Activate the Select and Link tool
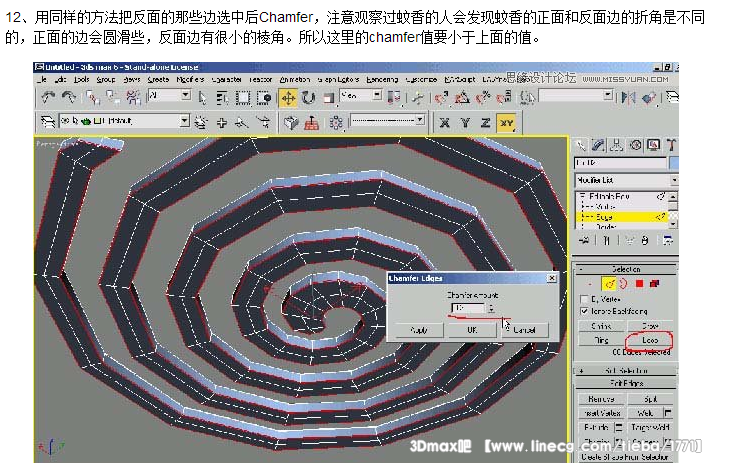The height and width of the screenshot is (463, 731). pos(93,97)
